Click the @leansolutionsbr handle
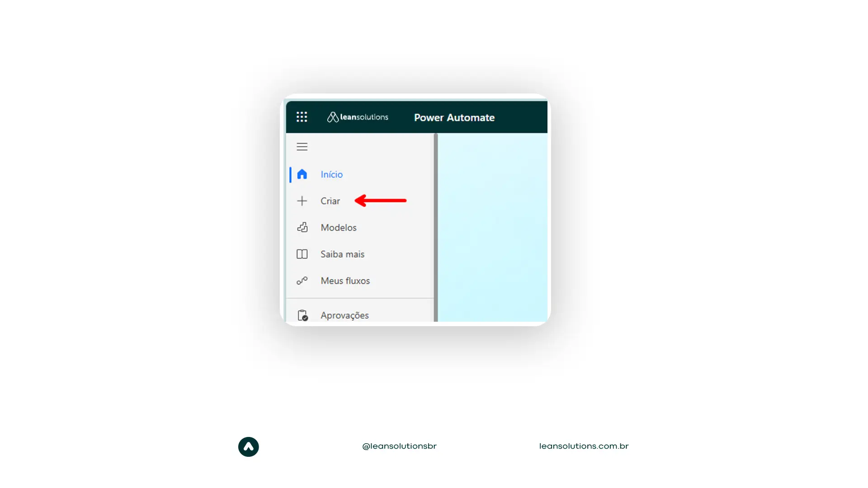This screenshot has height=488, width=868. (399, 446)
